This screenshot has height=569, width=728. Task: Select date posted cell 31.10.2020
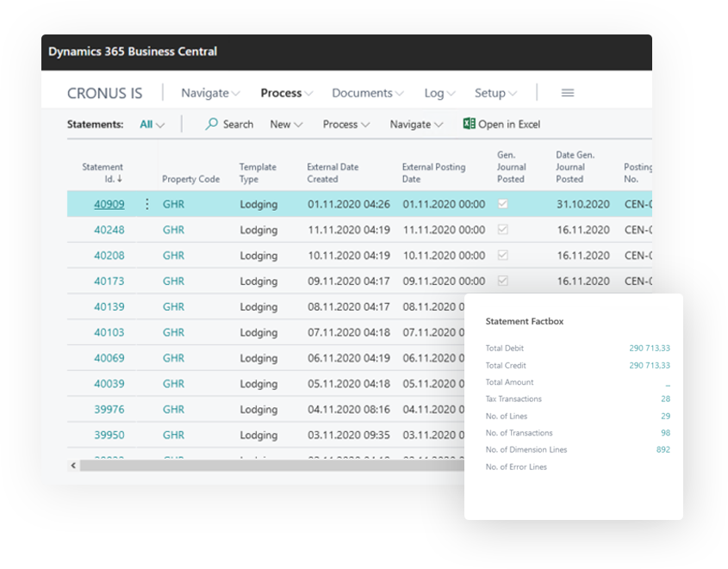click(x=583, y=204)
